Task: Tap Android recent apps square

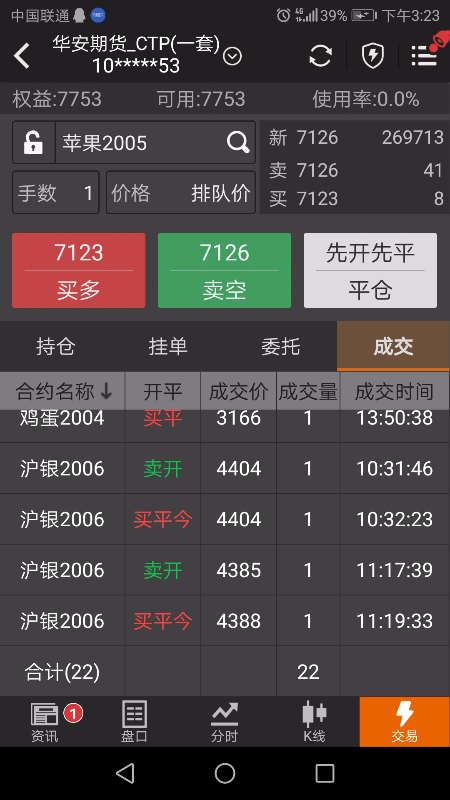Action: point(325,773)
